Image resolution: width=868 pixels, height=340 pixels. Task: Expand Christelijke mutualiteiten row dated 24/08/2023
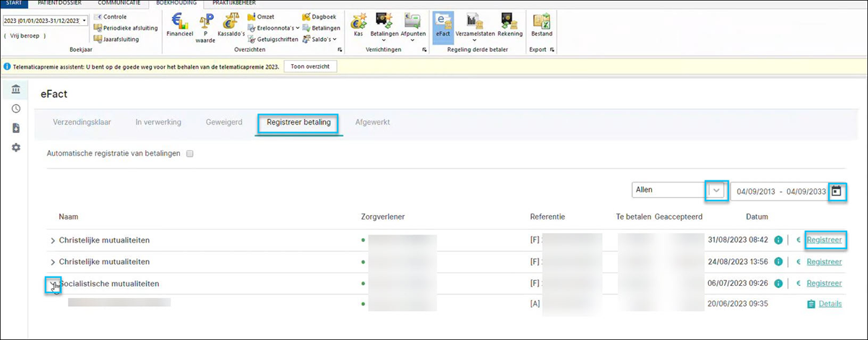coord(53,262)
